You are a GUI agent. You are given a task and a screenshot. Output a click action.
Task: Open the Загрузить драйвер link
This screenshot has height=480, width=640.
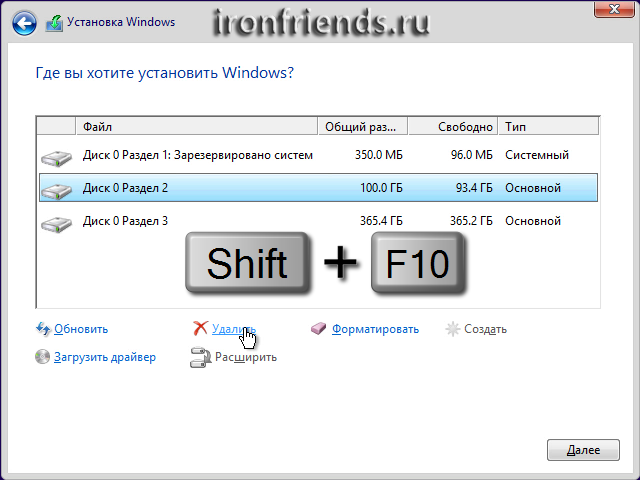pyautogui.click(x=105, y=357)
